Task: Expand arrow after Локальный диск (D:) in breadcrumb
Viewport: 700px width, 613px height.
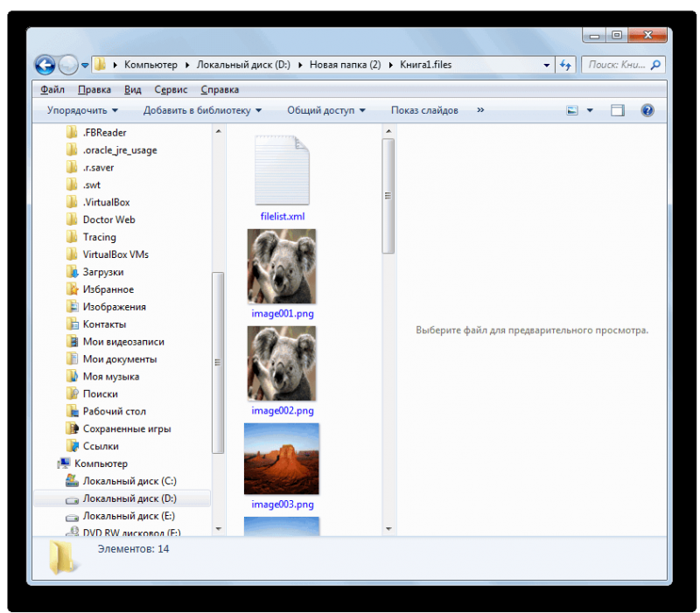Action: (300, 65)
